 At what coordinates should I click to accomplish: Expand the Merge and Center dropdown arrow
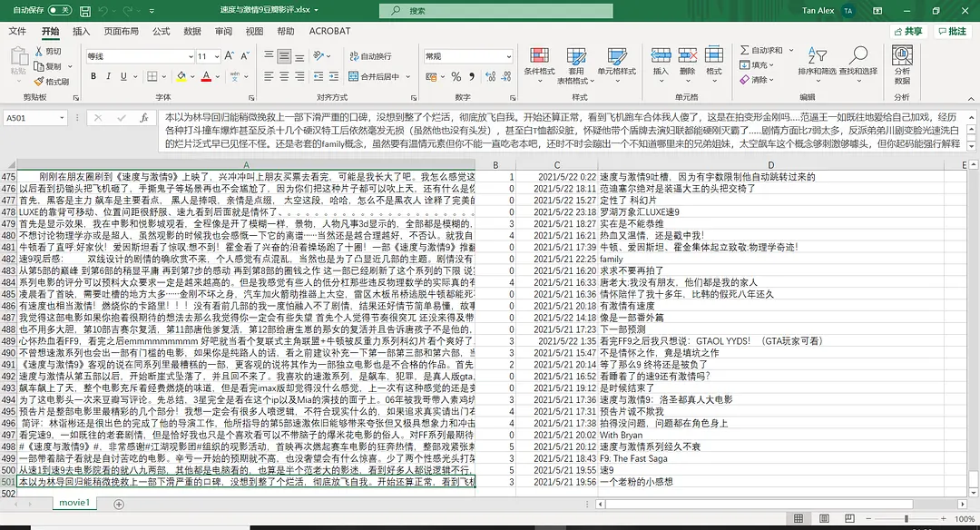[408, 76]
